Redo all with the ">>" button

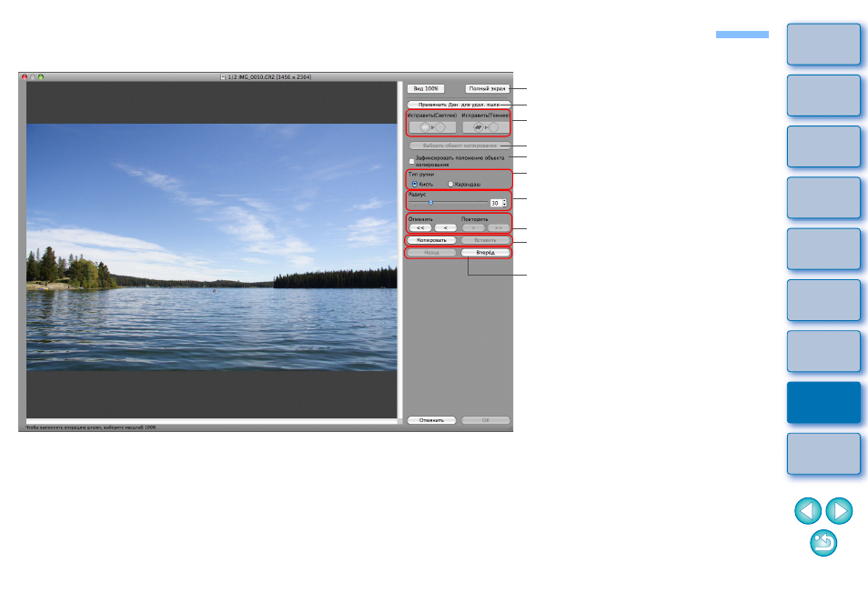[x=499, y=228]
